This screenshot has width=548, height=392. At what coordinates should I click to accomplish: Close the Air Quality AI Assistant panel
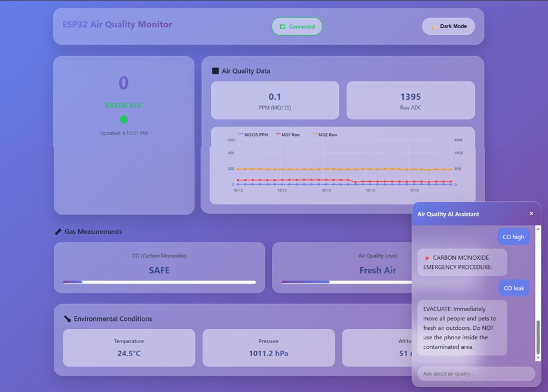(x=531, y=214)
